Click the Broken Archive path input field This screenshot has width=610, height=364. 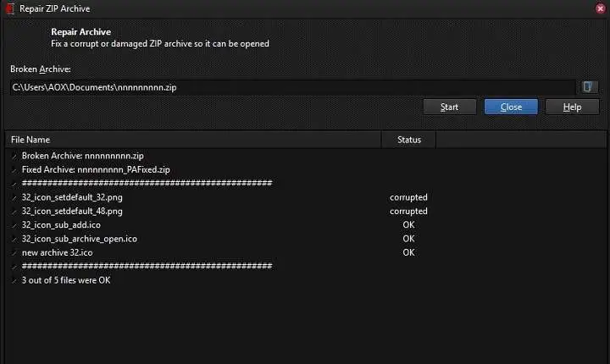(x=292, y=87)
